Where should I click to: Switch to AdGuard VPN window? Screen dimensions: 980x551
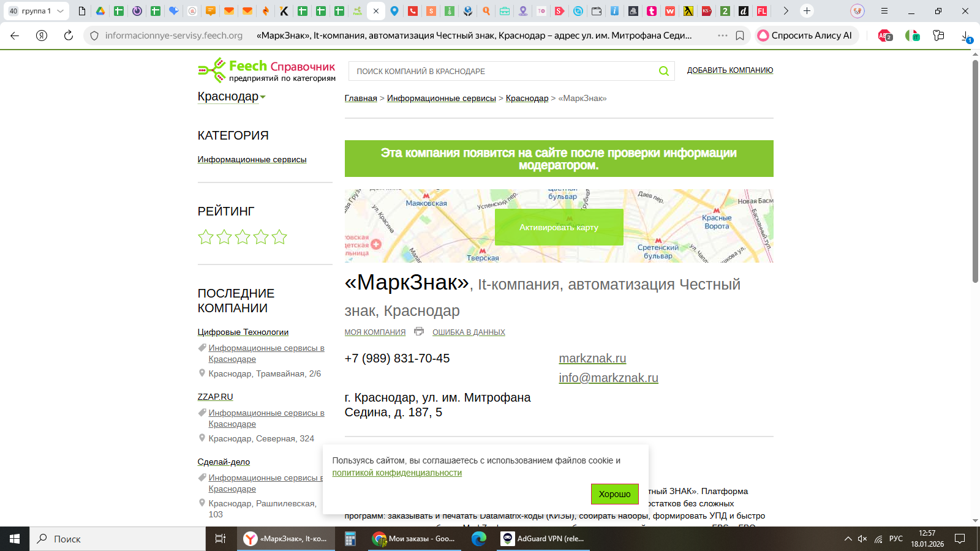(x=543, y=539)
